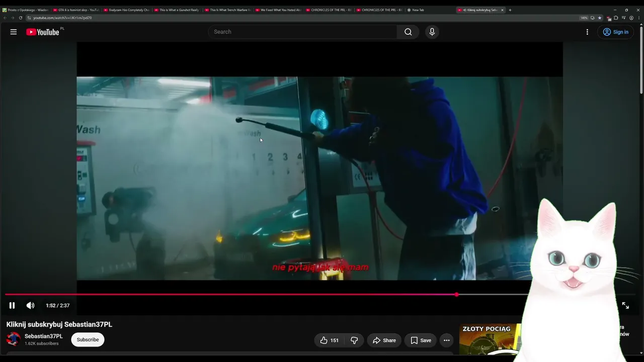Focus the YouTube Search field
This screenshot has height=362, width=644.
coord(303,32)
